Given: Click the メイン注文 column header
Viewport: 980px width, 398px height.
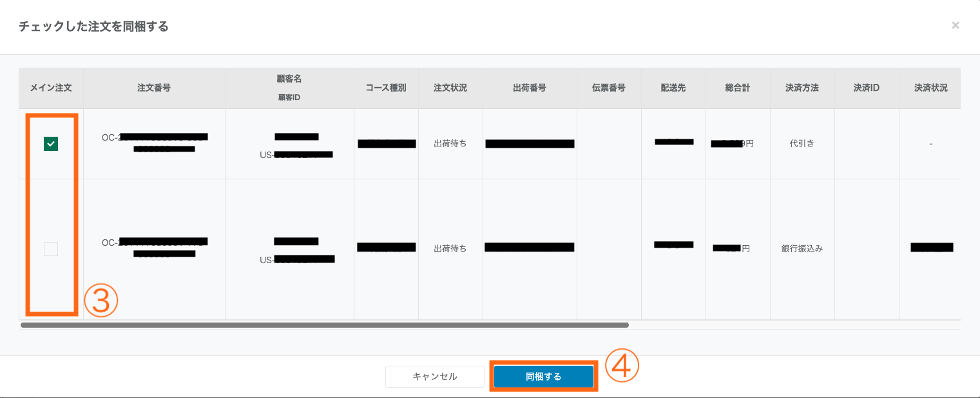Looking at the screenshot, I should pyautogui.click(x=51, y=88).
